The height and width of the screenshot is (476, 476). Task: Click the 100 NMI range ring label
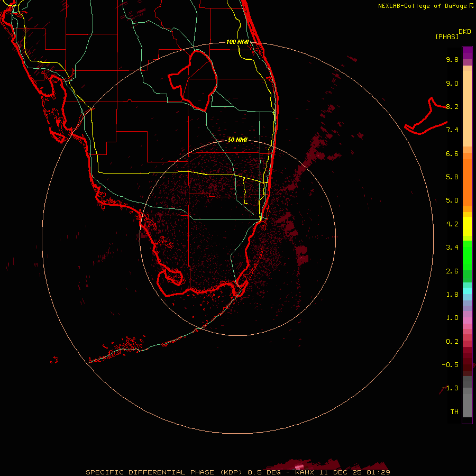click(x=237, y=42)
